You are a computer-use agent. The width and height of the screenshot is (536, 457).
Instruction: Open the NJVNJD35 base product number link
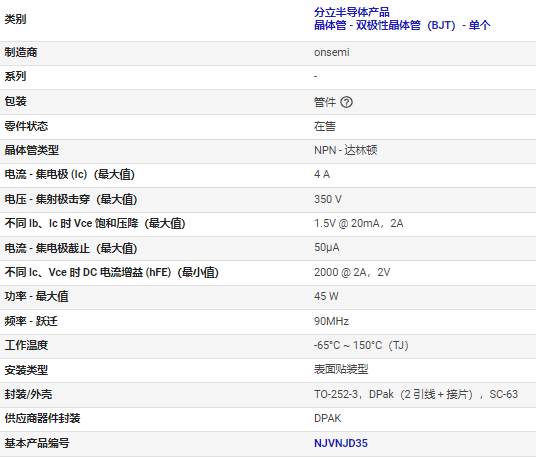tap(341, 443)
